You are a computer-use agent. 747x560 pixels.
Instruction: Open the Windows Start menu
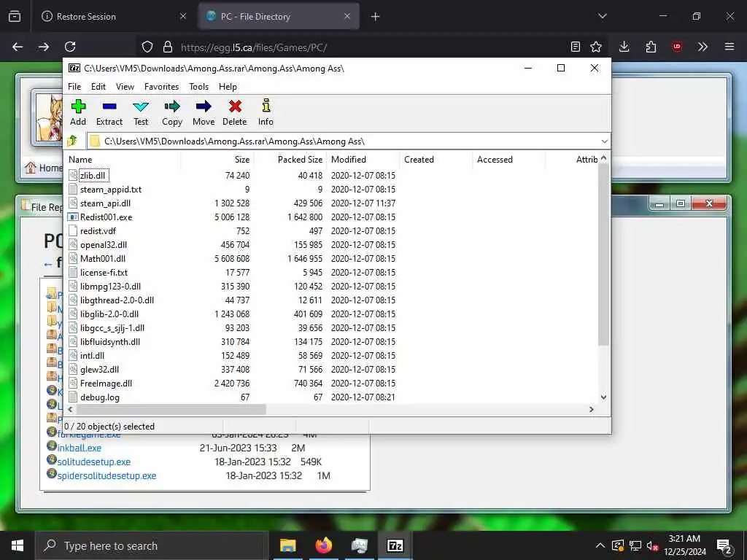coord(18,545)
